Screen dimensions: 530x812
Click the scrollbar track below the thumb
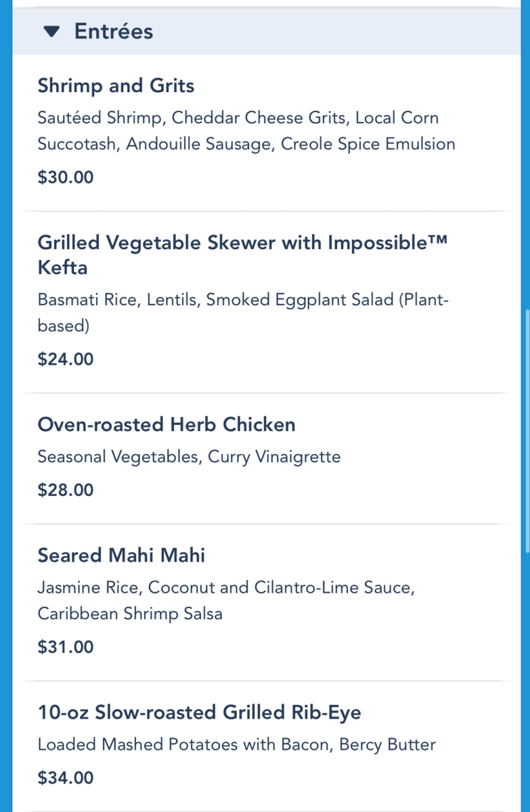(527, 677)
